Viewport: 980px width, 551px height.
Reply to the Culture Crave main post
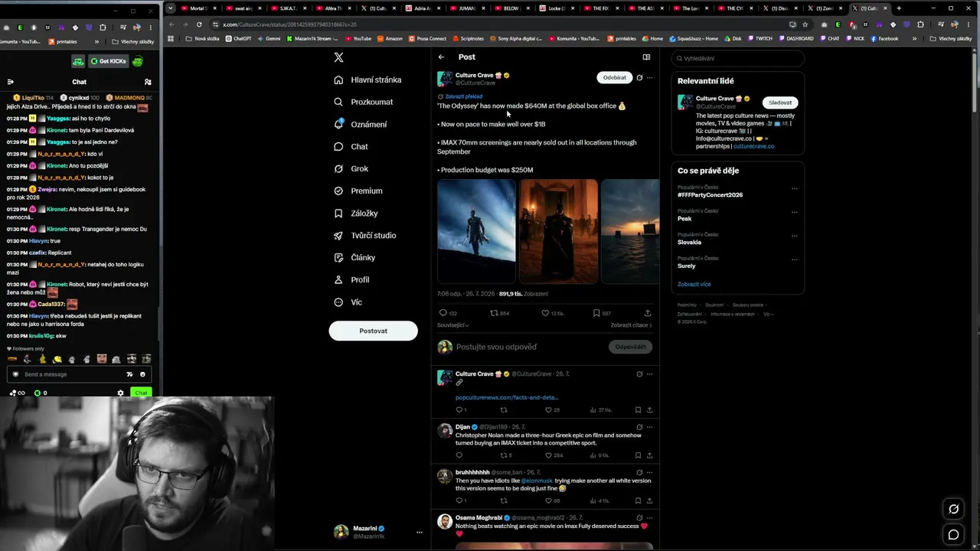[x=443, y=313]
